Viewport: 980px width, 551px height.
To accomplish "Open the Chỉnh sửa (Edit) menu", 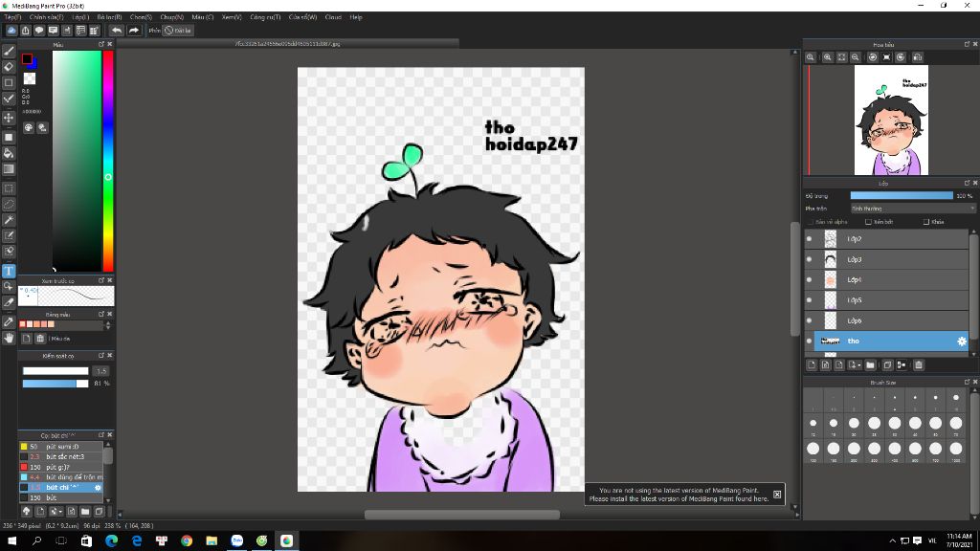I will 46,17.
